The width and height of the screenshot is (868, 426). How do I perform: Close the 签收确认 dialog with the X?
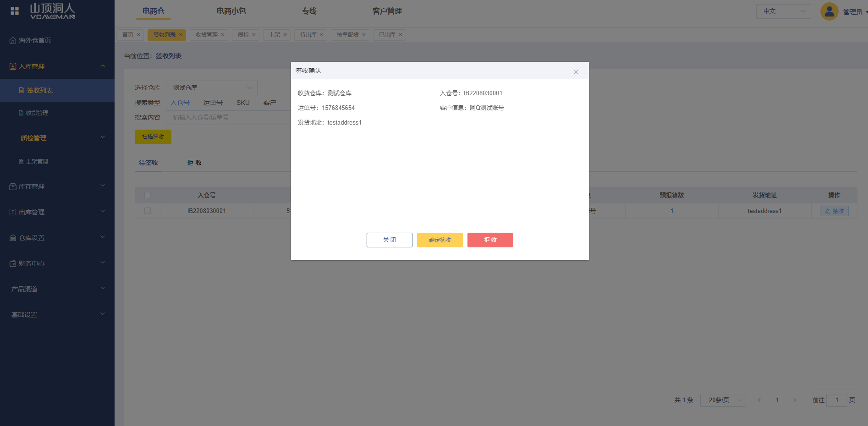[576, 72]
